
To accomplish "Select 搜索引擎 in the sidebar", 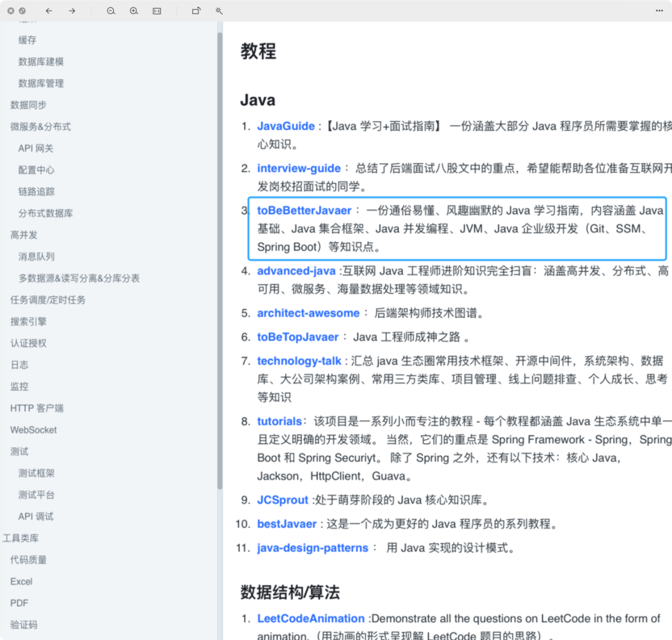I will pyautogui.click(x=28, y=322).
